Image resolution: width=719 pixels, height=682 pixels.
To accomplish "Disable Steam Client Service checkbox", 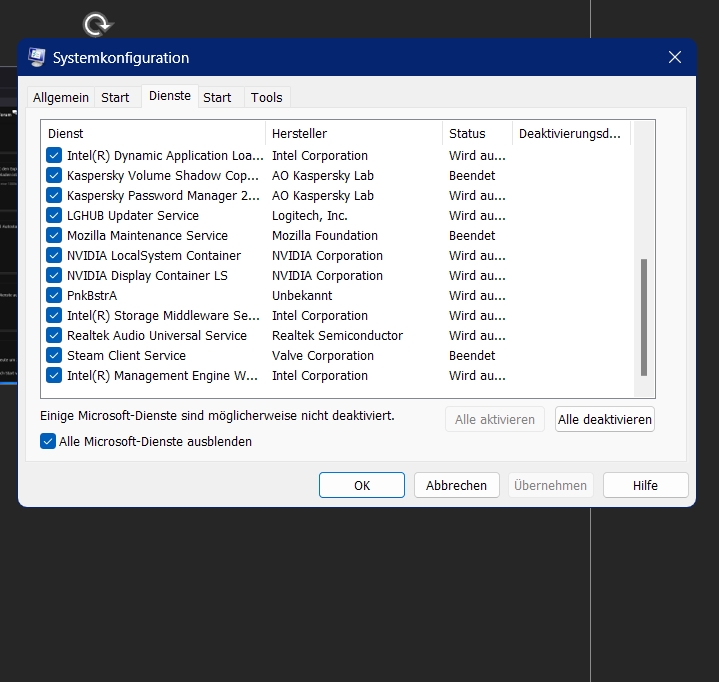I will click(x=54, y=355).
